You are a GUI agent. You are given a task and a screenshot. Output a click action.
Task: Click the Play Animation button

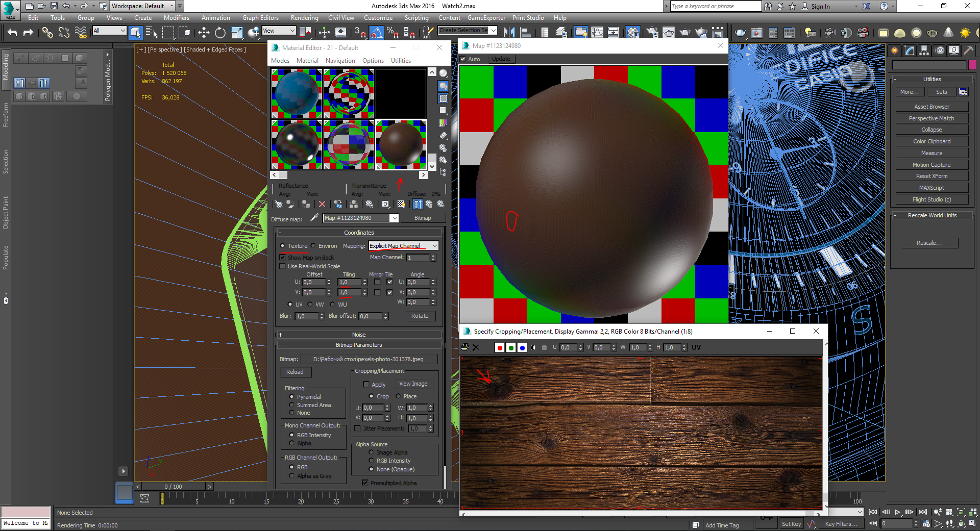coord(897,512)
